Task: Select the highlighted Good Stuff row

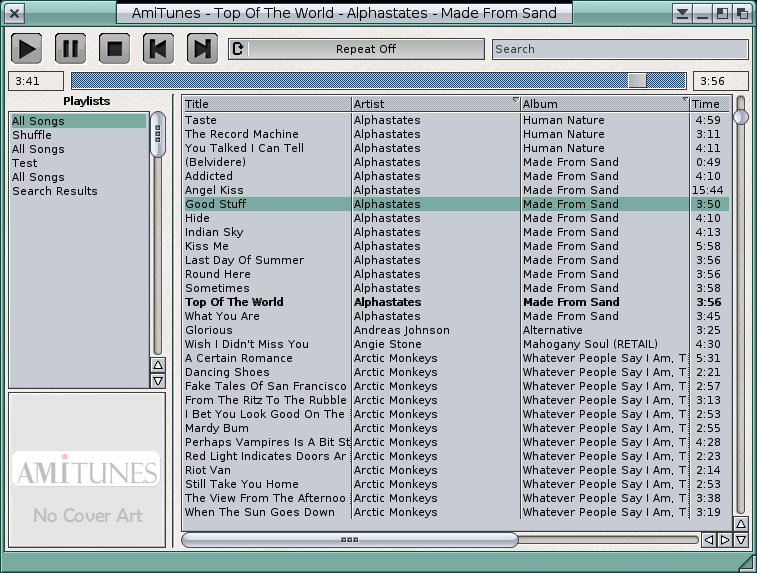Action: [456, 204]
